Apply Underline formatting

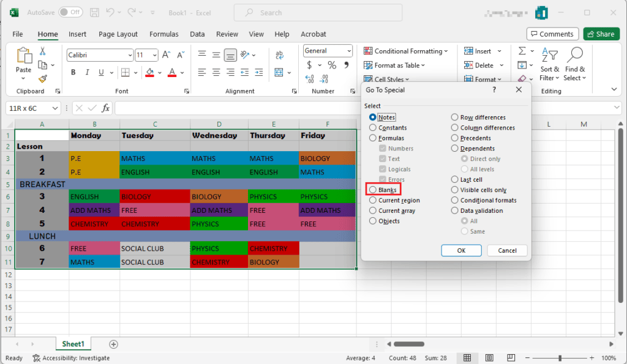(x=101, y=72)
